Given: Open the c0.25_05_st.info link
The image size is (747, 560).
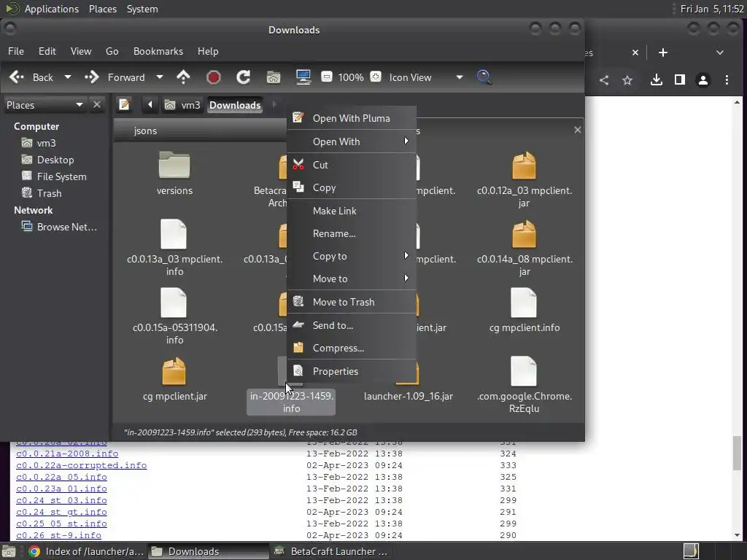Looking at the screenshot, I should [x=61, y=524].
